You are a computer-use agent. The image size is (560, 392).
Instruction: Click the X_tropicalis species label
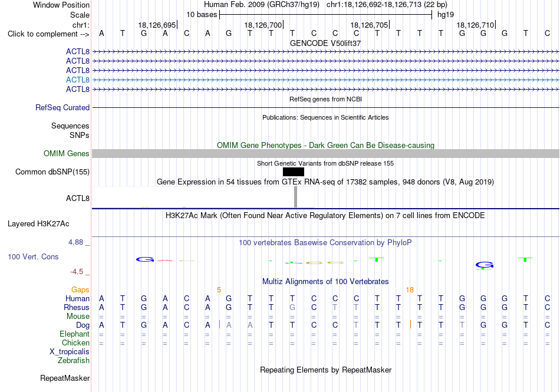[x=70, y=352]
